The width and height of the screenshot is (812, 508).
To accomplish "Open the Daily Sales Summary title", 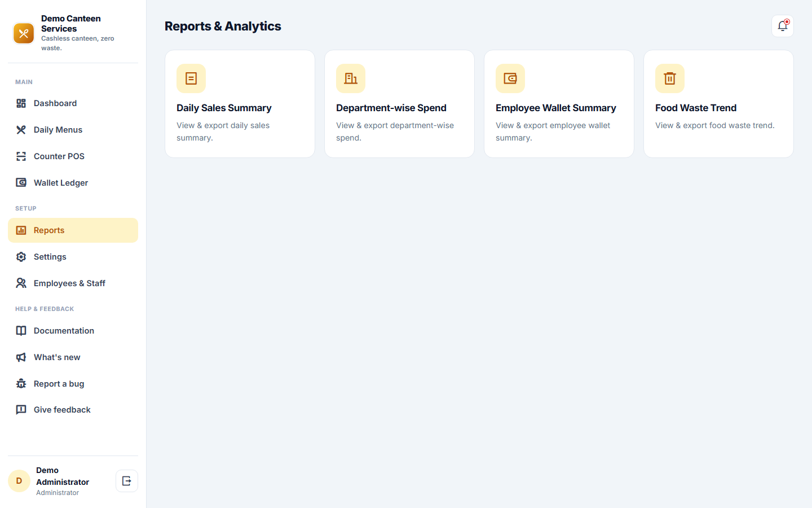I will point(224,108).
